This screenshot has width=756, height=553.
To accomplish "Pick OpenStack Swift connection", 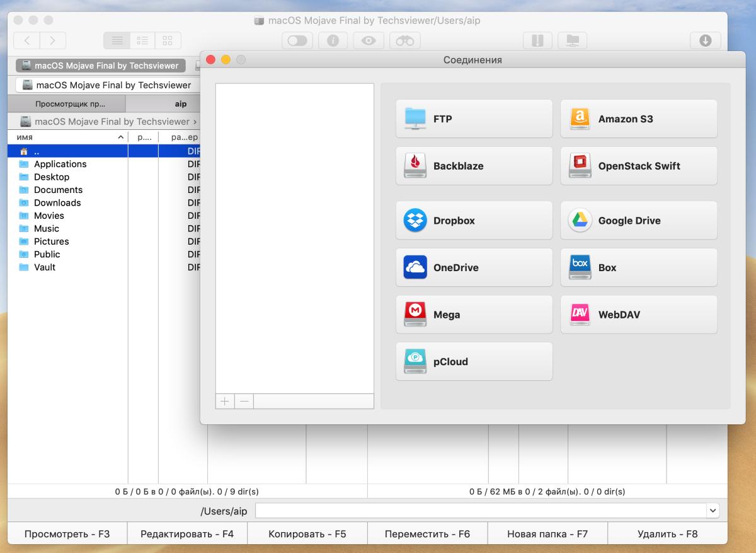I will [x=639, y=166].
